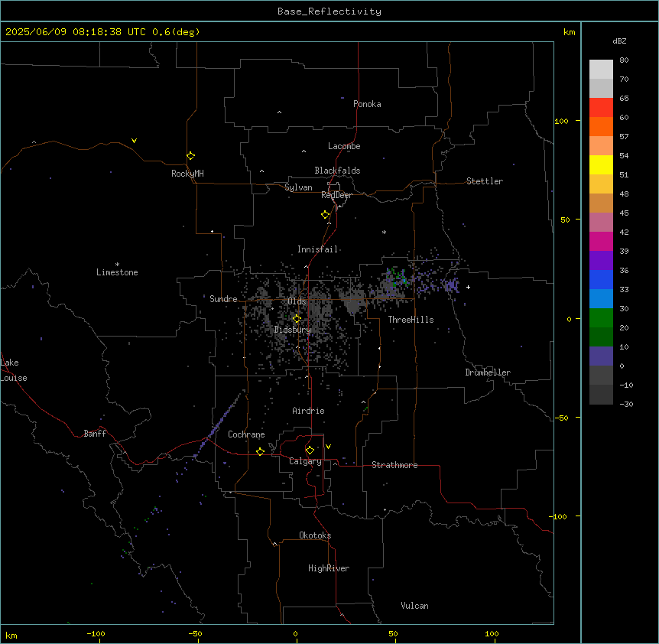Pick the magenta 39-42 dBZ swatch
This screenshot has width=659, height=644.
(601, 241)
